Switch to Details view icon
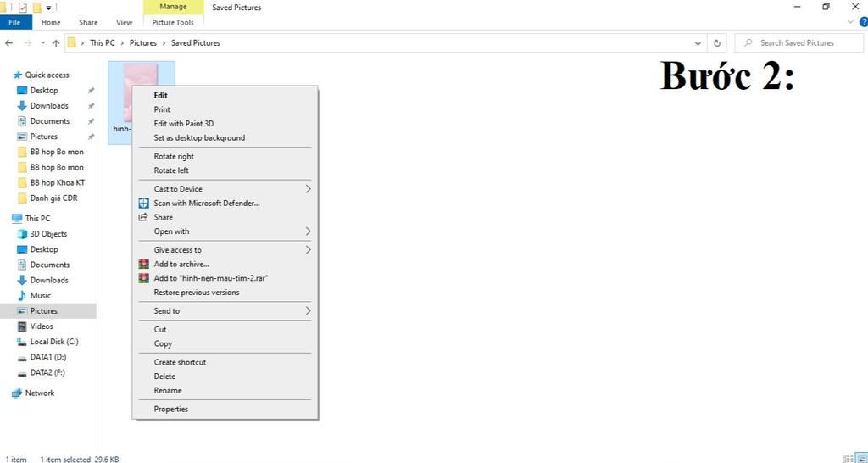Viewport: 868px width, 463px height. [x=847, y=459]
